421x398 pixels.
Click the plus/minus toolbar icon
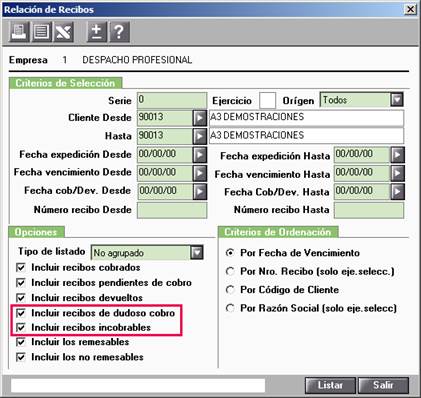pos(97,32)
